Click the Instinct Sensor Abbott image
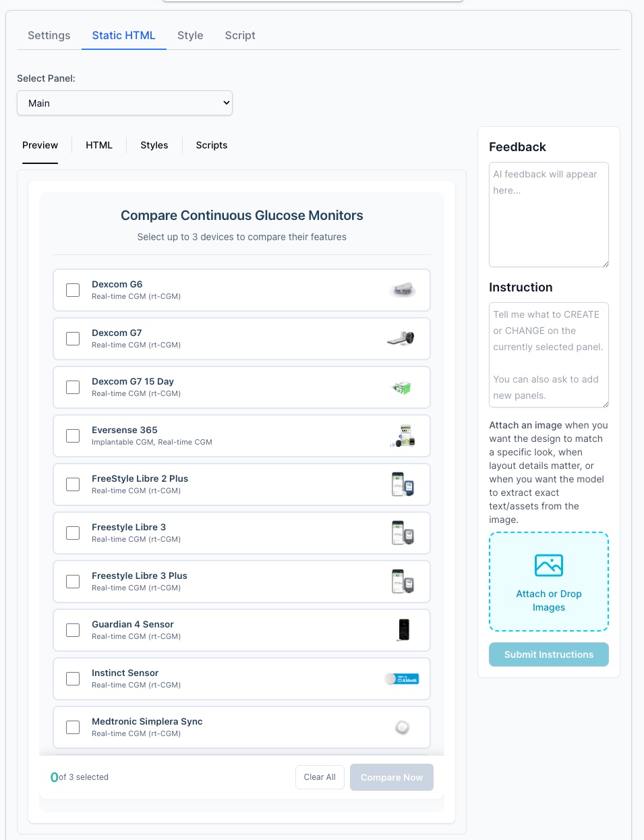Image resolution: width=644 pixels, height=840 pixels. tap(403, 679)
